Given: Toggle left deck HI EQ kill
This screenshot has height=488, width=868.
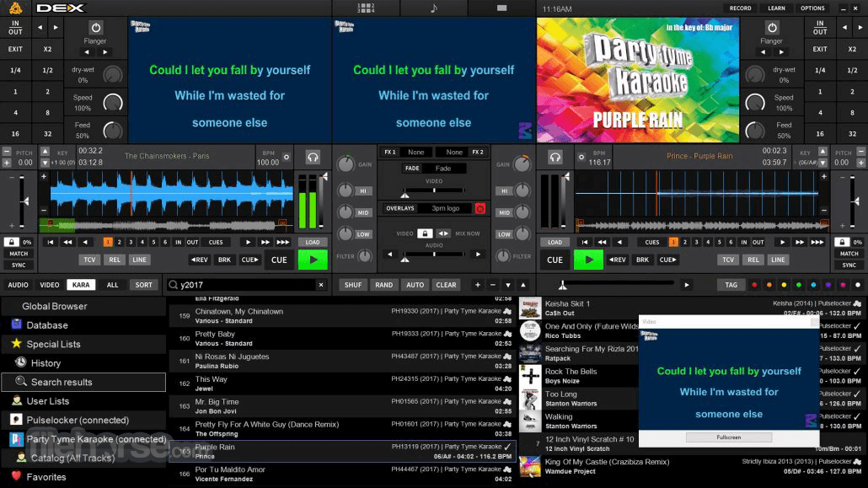Looking at the screenshot, I should click(x=363, y=190).
